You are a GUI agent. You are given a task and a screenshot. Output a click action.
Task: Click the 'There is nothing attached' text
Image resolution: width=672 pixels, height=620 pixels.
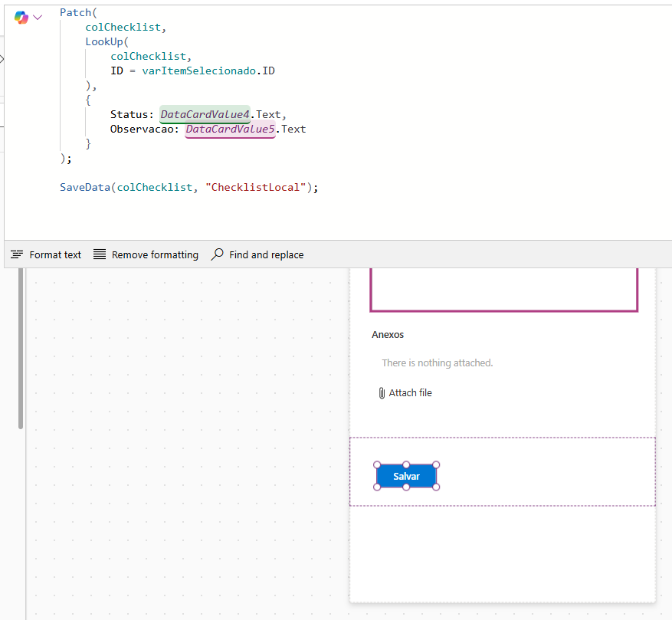point(438,363)
